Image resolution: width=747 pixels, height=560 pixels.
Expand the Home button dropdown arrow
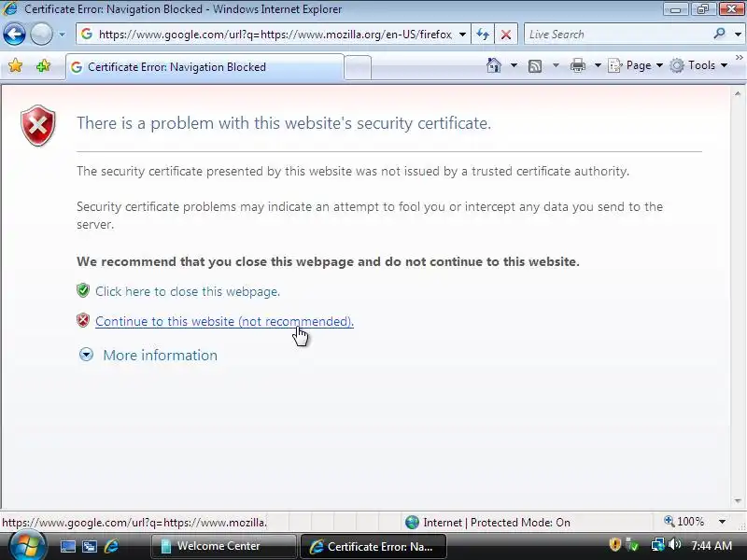(x=514, y=65)
